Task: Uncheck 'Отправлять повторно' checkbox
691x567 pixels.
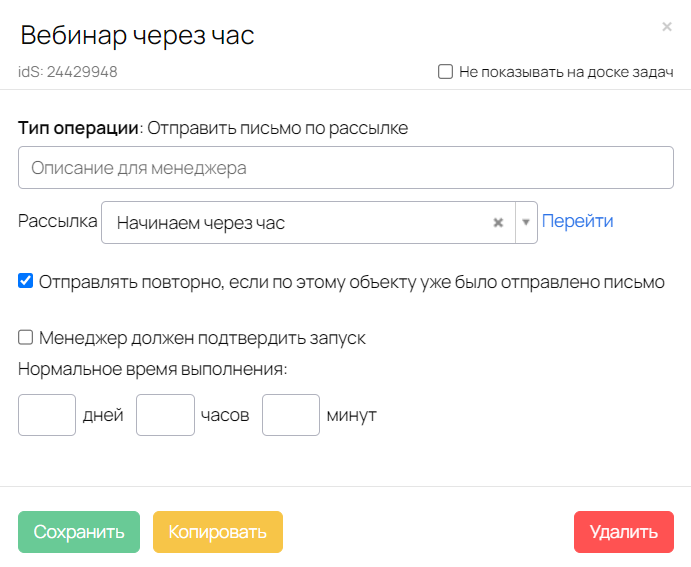Action: 26,281
